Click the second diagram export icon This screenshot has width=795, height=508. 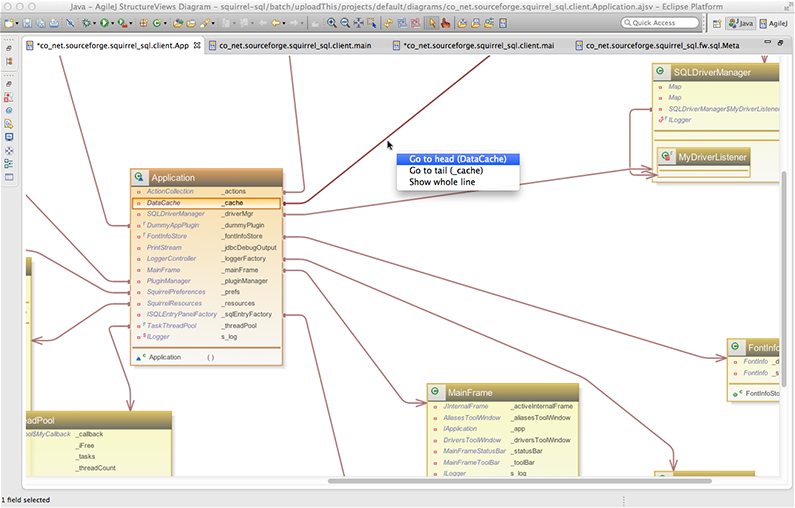[x=476, y=23]
